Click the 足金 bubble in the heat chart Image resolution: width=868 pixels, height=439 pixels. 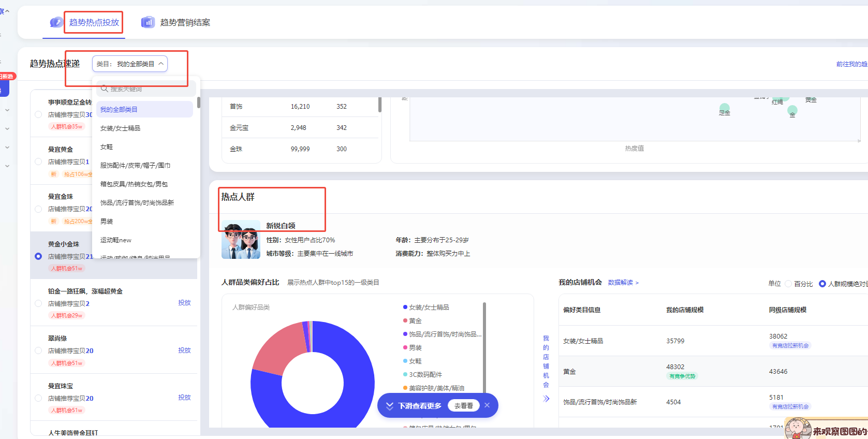click(x=725, y=108)
